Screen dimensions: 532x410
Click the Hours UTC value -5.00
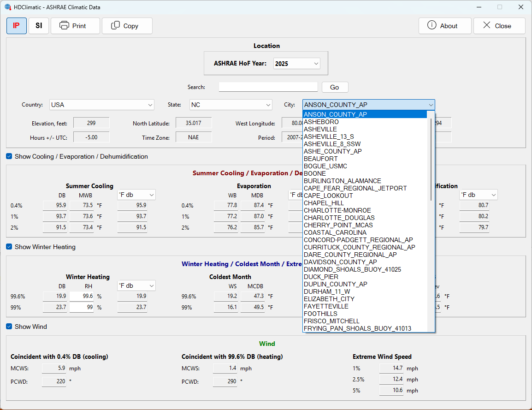click(x=91, y=137)
